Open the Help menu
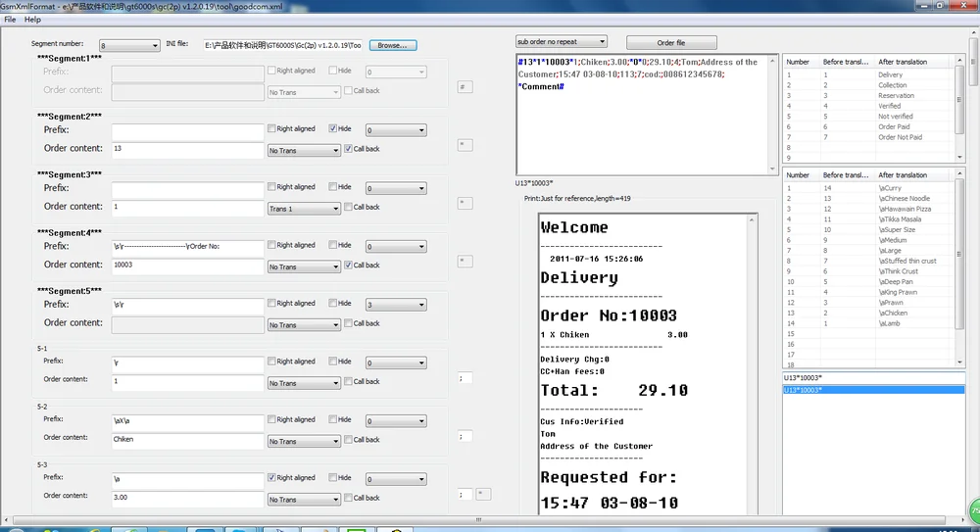This screenshot has width=980, height=532. click(x=32, y=20)
